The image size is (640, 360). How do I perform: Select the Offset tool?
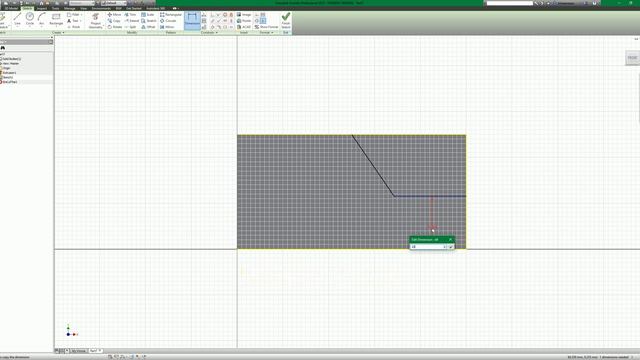pos(149,27)
